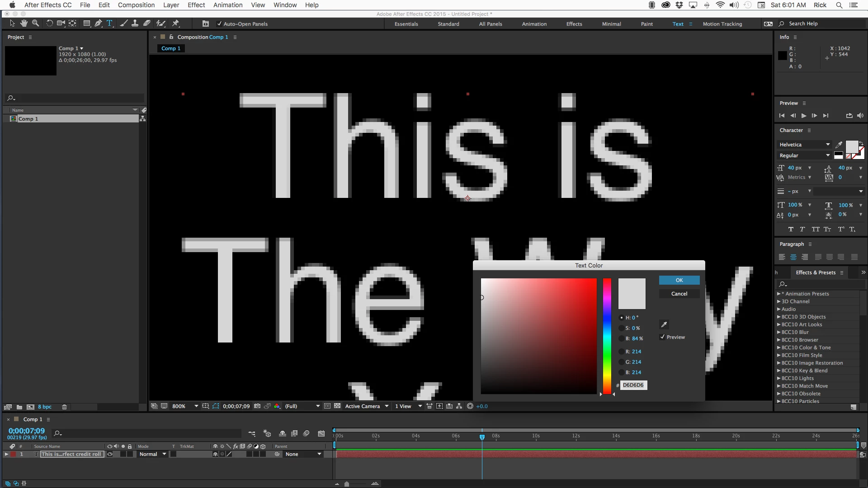Open the Composition menu
Viewport: 868px width, 488px height.
point(136,5)
